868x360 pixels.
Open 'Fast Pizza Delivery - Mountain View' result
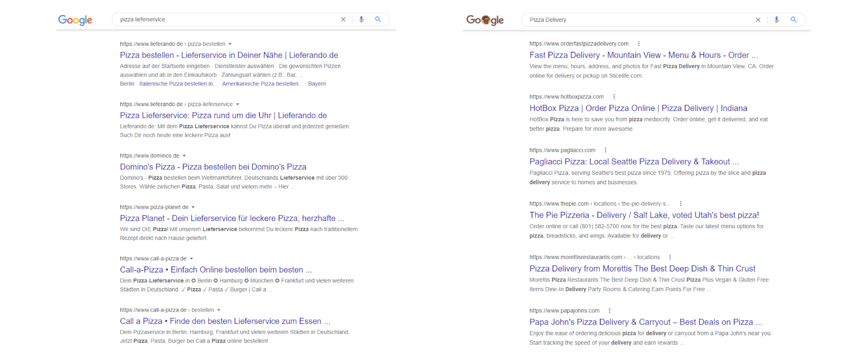[x=644, y=55]
